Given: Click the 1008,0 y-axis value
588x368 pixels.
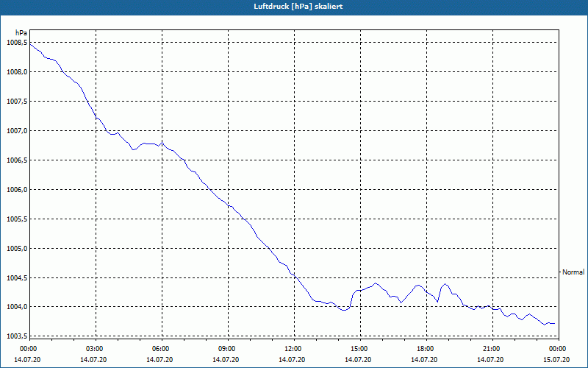Looking at the screenshot, I should tap(17, 72).
